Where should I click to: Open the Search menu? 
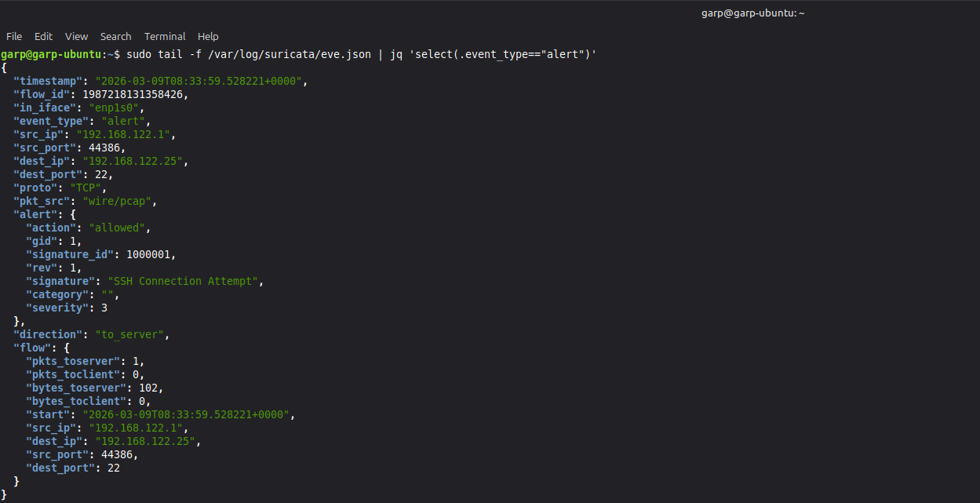pos(115,36)
